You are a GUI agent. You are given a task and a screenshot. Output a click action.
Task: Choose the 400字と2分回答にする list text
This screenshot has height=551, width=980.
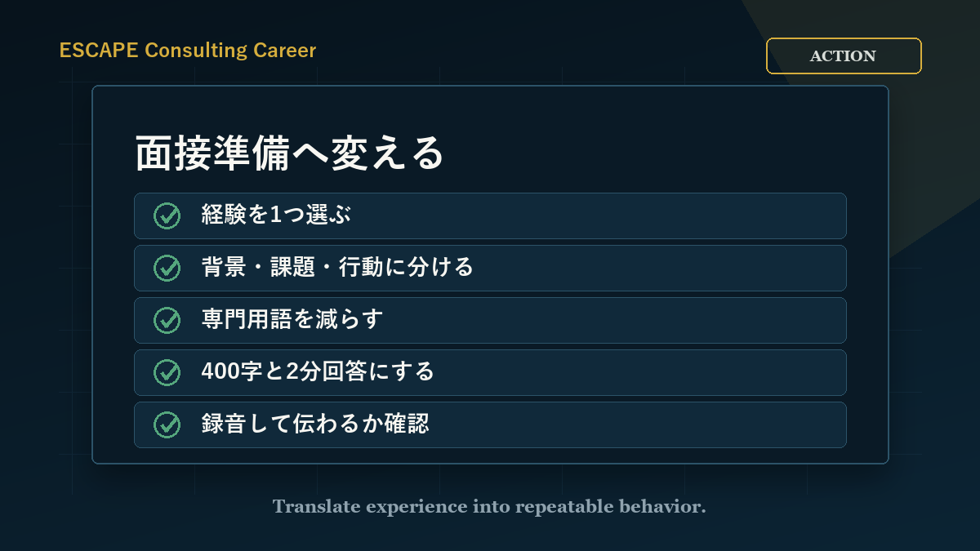[318, 372]
